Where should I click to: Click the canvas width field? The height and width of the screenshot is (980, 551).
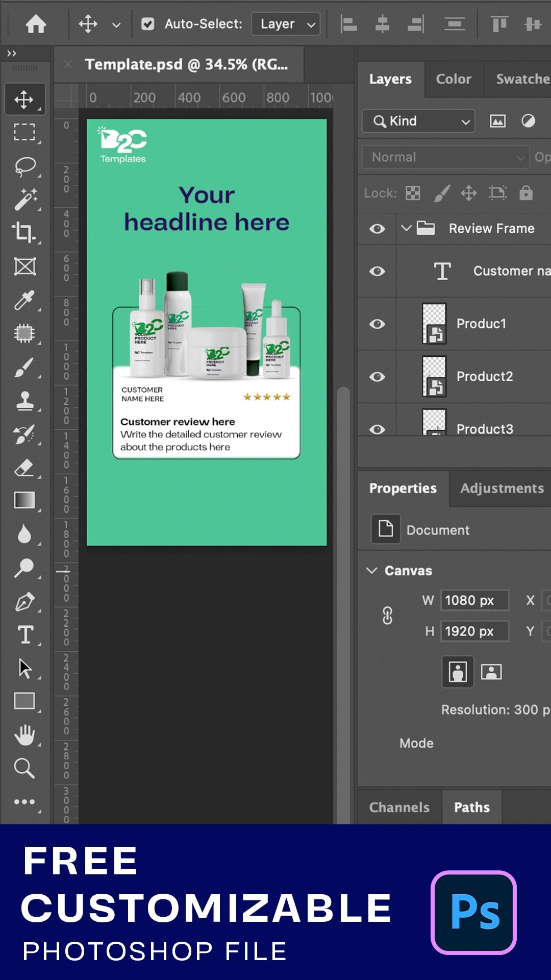(x=474, y=600)
